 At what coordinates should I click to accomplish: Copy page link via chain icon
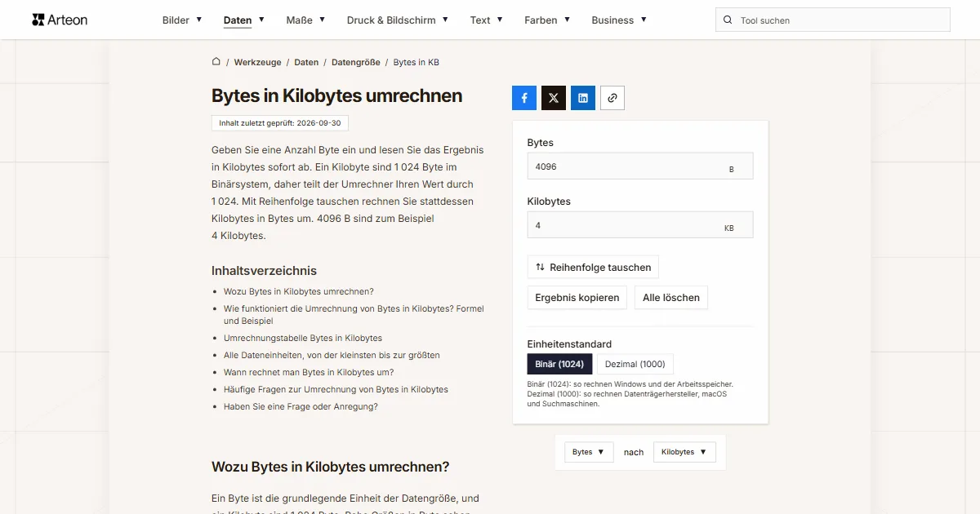click(612, 98)
